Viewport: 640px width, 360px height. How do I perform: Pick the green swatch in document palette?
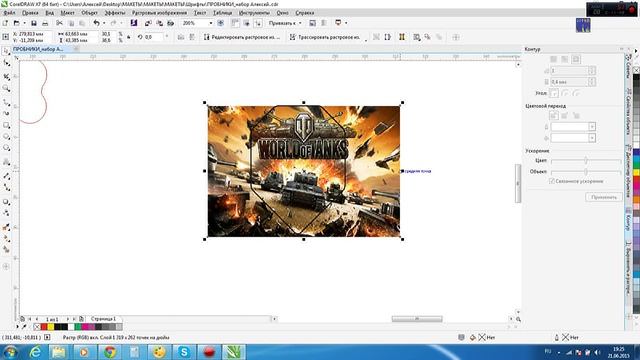click(78, 327)
